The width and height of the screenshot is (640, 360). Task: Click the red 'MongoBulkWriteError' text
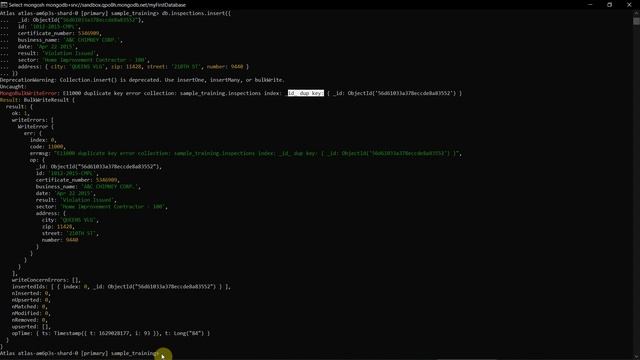pyautogui.click(x=28, y=93)
